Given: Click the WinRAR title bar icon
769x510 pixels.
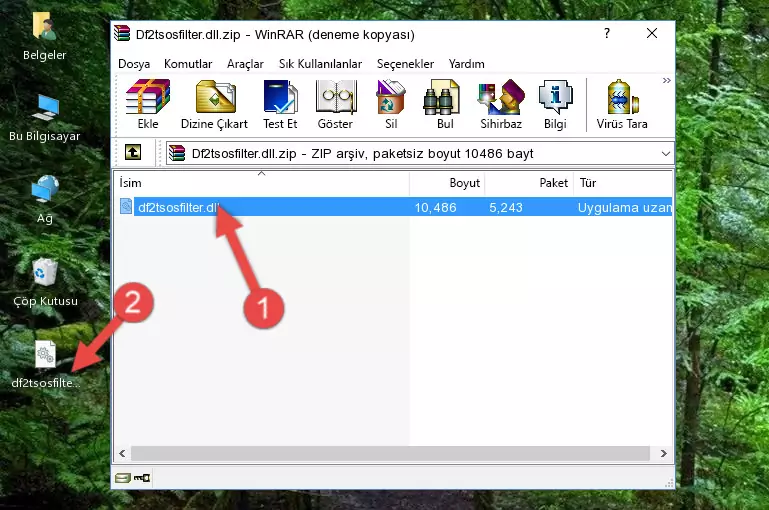Looking at the screenshot, I should pyautogui.click(x=122, y=33).
